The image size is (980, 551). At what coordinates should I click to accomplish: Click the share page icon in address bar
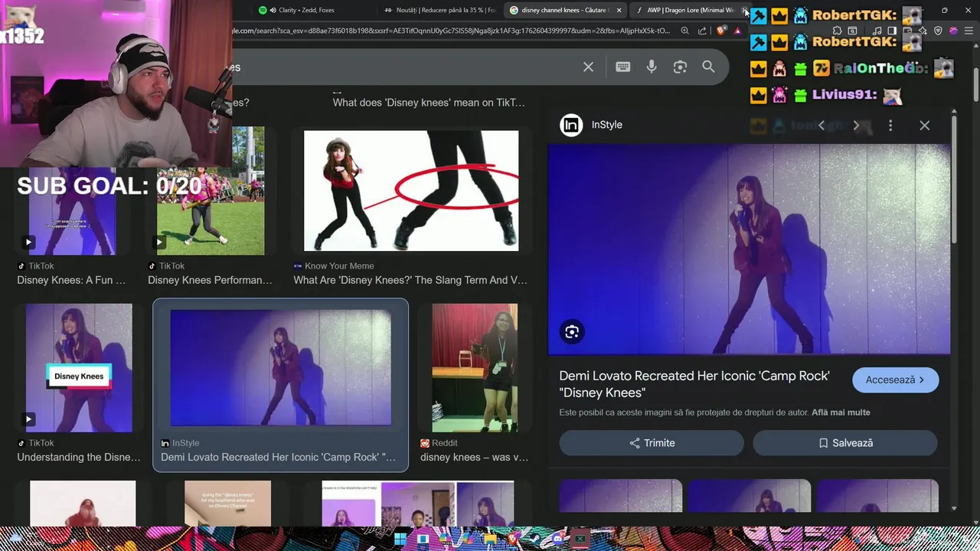[702, 31]
